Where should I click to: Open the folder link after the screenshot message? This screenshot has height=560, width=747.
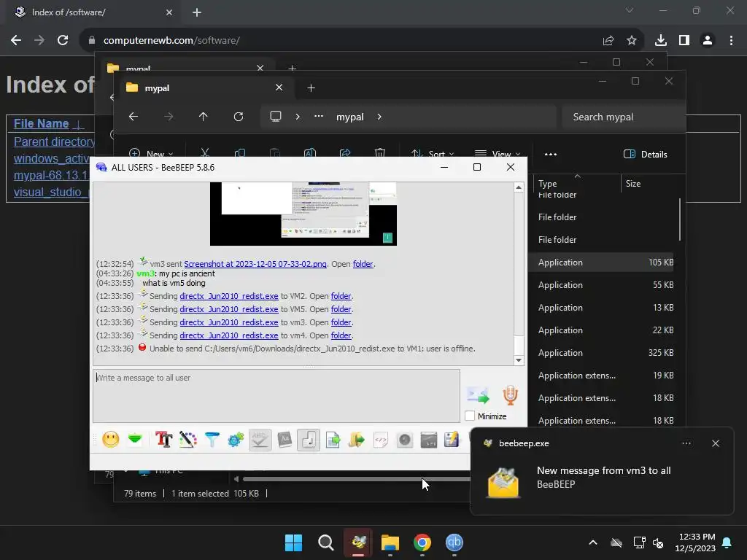click(363, 264)
